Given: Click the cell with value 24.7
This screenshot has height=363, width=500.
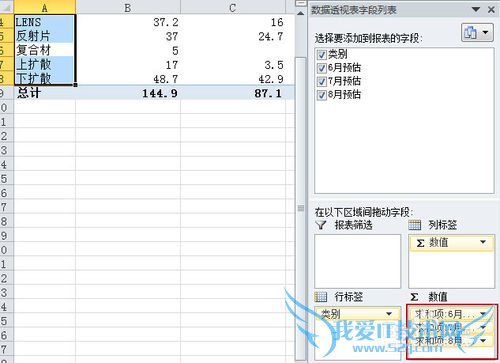Looking at the screenshot, I should pyautogui.click(x=233, y=36).
